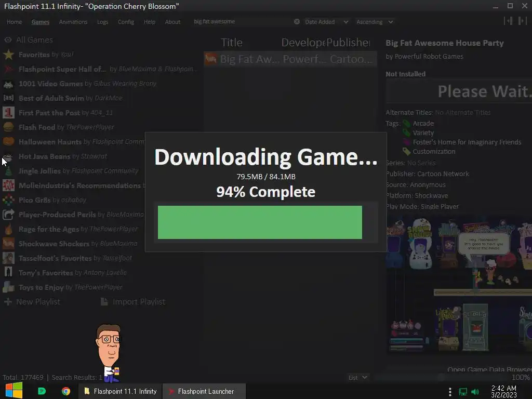The image size is (532, 399).
Task: Click the Customization tag
Action: tap(434, 152)
